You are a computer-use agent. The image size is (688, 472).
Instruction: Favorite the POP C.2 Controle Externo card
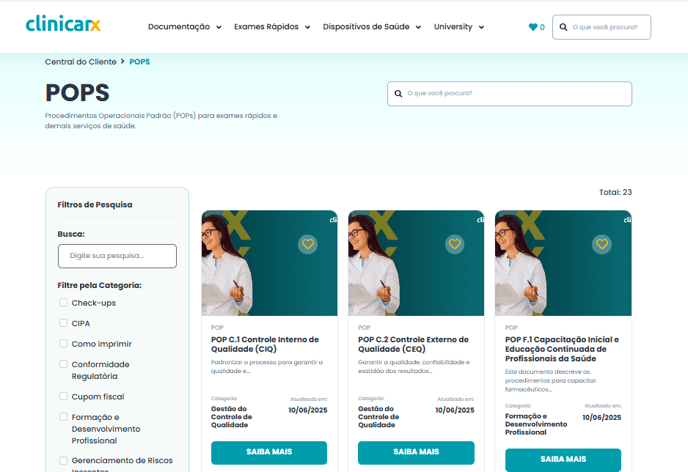455,244
